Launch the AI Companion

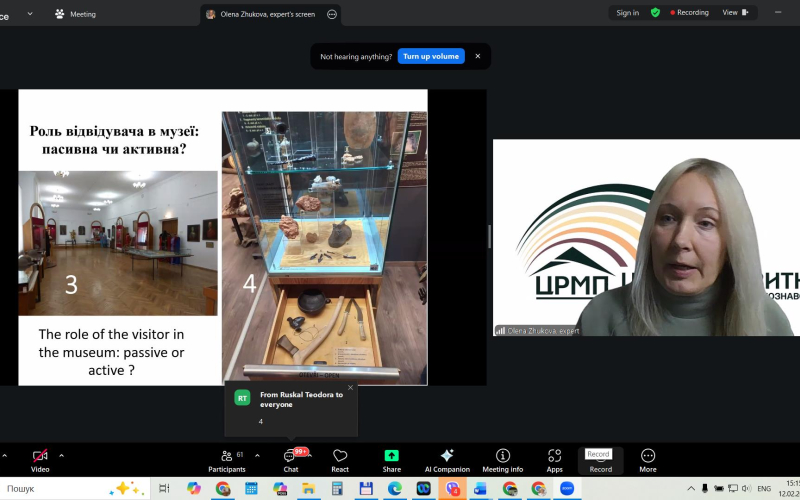(447, 459)
